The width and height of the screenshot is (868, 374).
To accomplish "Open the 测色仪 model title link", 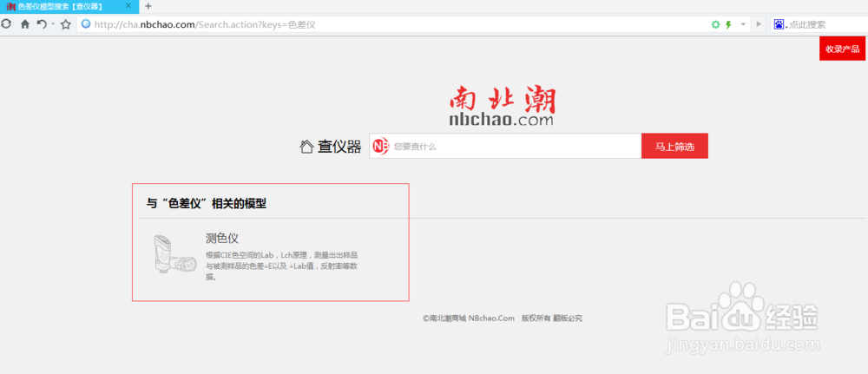I will (221, 239).
